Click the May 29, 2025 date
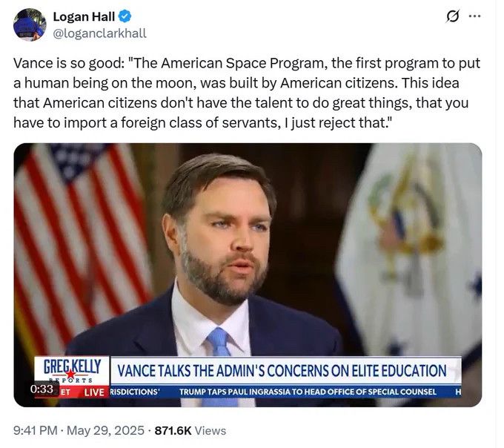 (105, 430)
